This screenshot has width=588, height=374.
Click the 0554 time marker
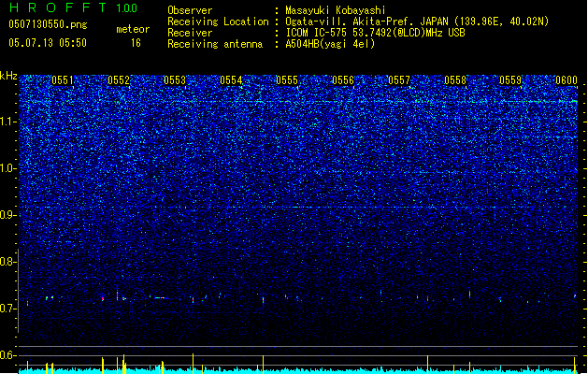click(x=231, y=80)
